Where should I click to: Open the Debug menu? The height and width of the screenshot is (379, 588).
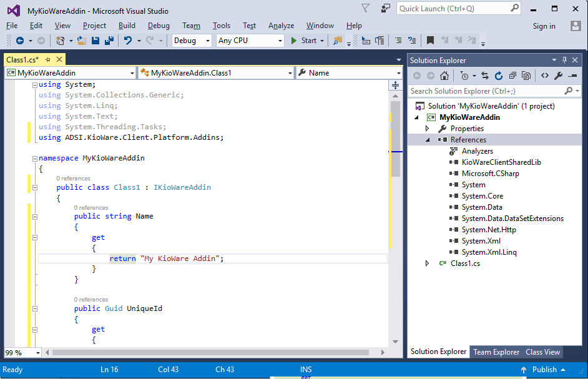(x=159, y=26)
